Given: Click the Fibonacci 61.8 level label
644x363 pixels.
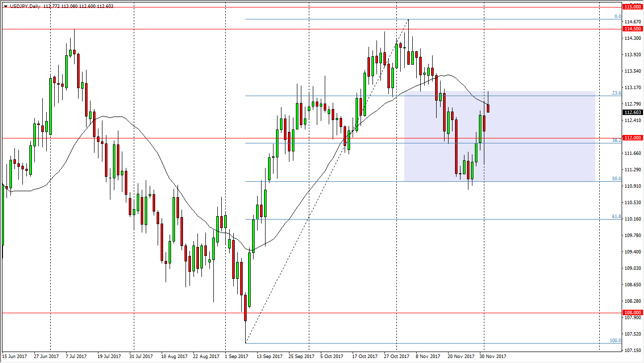Looking at the screenshot, I should point(617,217).
